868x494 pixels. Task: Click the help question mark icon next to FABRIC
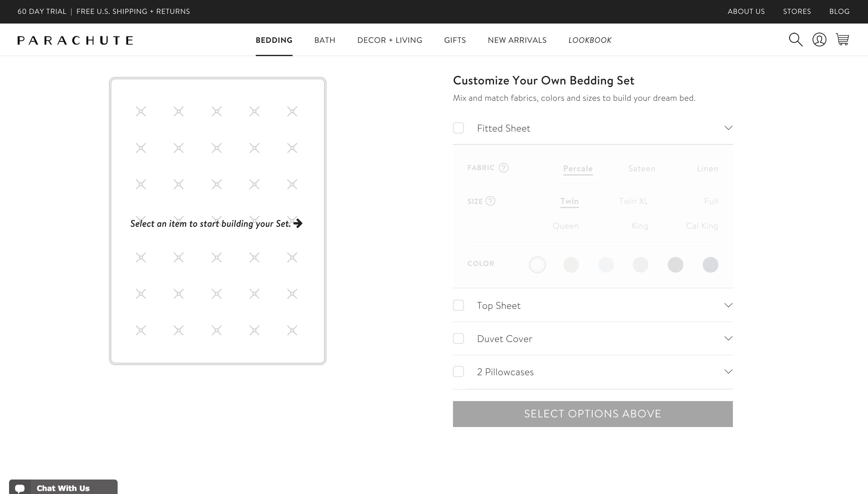(x=504, y=167)
